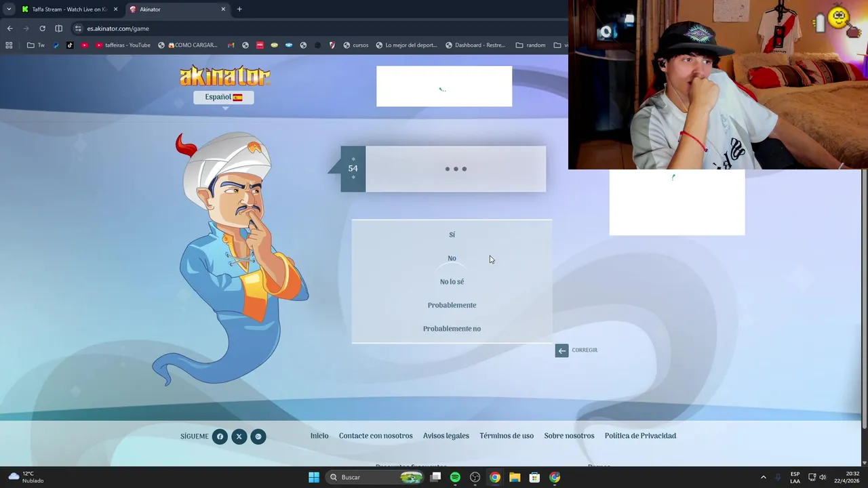
Task: Open the Español language dropdown
Action: 224,97
